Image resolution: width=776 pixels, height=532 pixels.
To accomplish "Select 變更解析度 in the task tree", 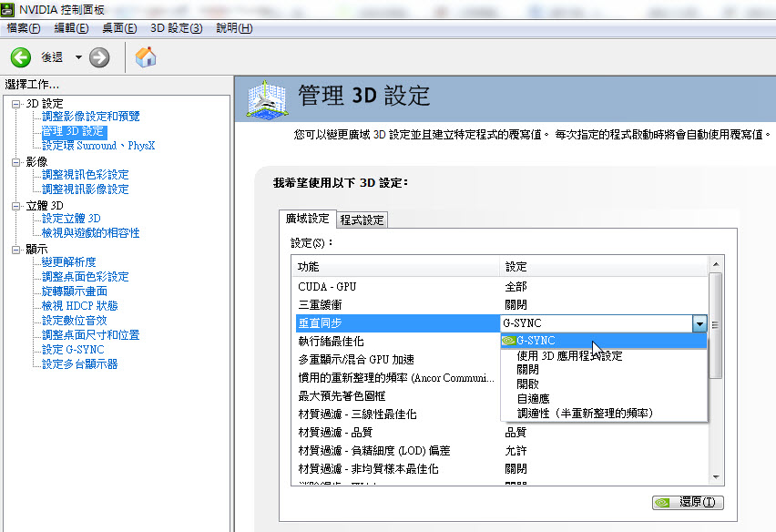I will point(68,262).
